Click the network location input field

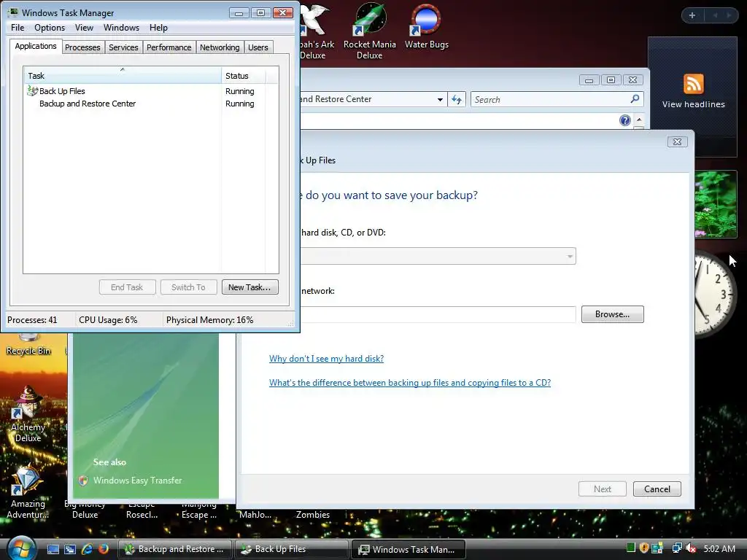pyautogui.click(x=438, y=314)
